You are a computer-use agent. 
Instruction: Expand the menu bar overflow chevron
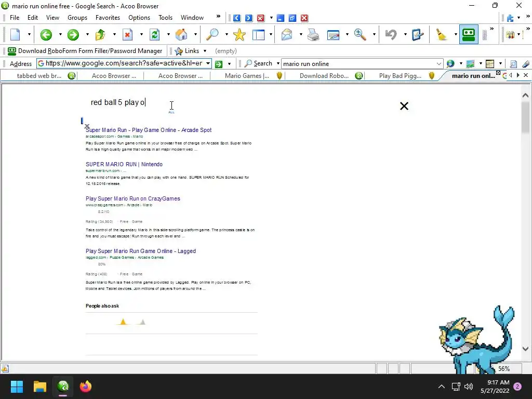click(218, 16)
